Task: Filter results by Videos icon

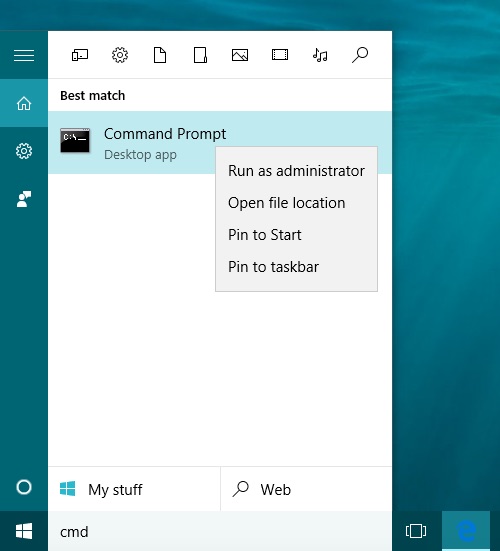Action: [280, 55]
